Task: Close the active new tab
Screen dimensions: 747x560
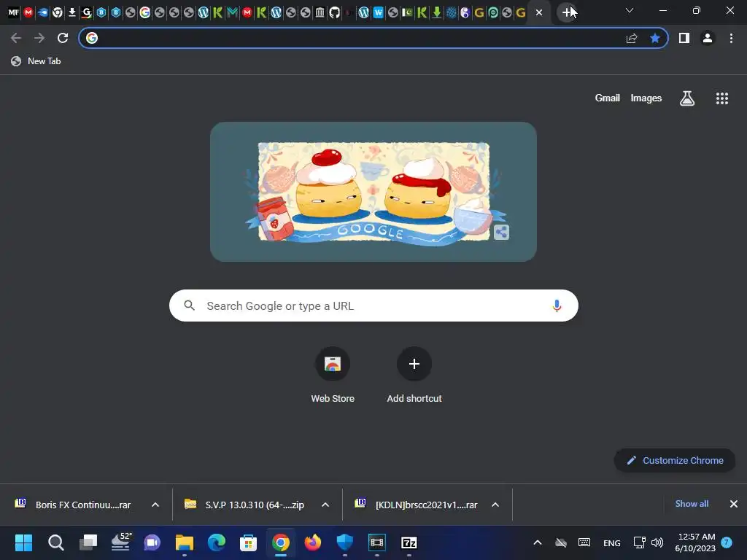Action: coord(539,12)
